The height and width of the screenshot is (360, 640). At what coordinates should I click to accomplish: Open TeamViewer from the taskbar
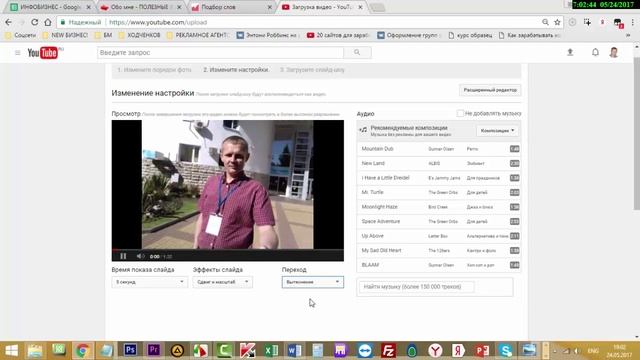tap(364, 350)
